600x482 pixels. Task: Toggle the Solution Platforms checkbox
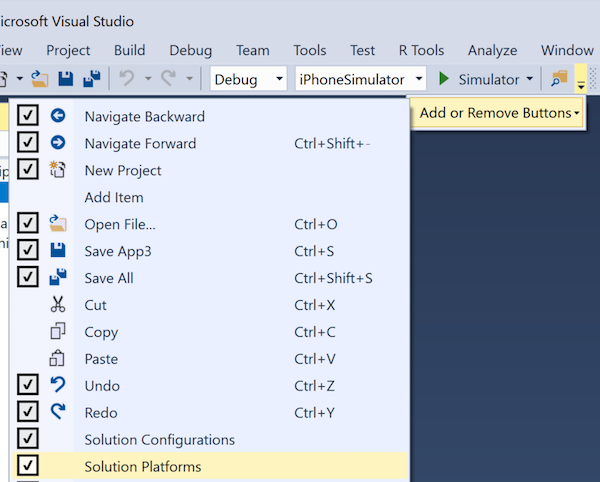coord(28,466)
